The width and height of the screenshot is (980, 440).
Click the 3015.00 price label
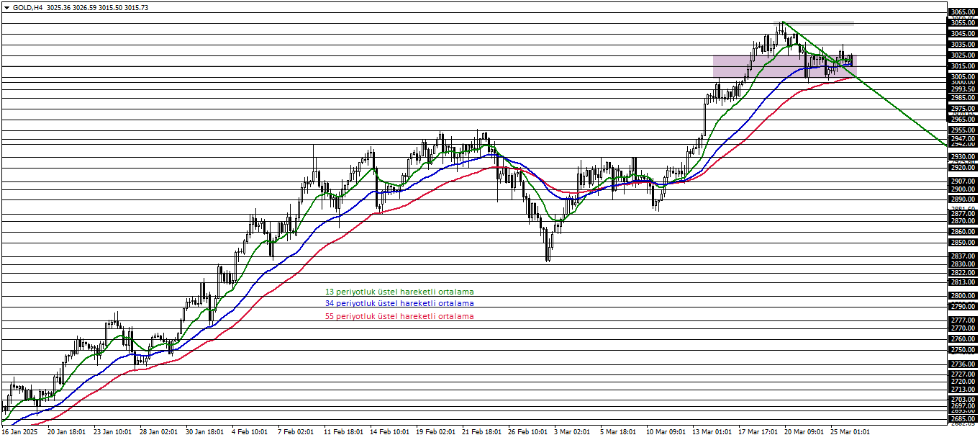tap(963, 66)
